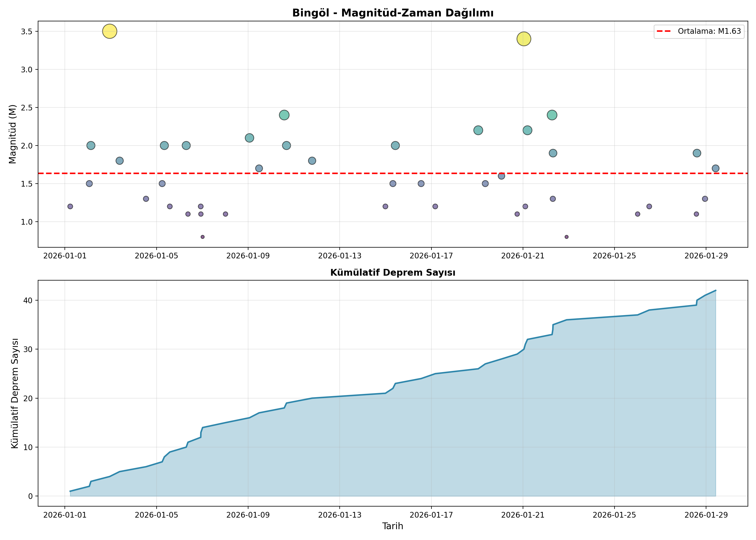
Task: Click the Kümülatif Deprem Sayısı subplot title
Action: click(393, 273)
